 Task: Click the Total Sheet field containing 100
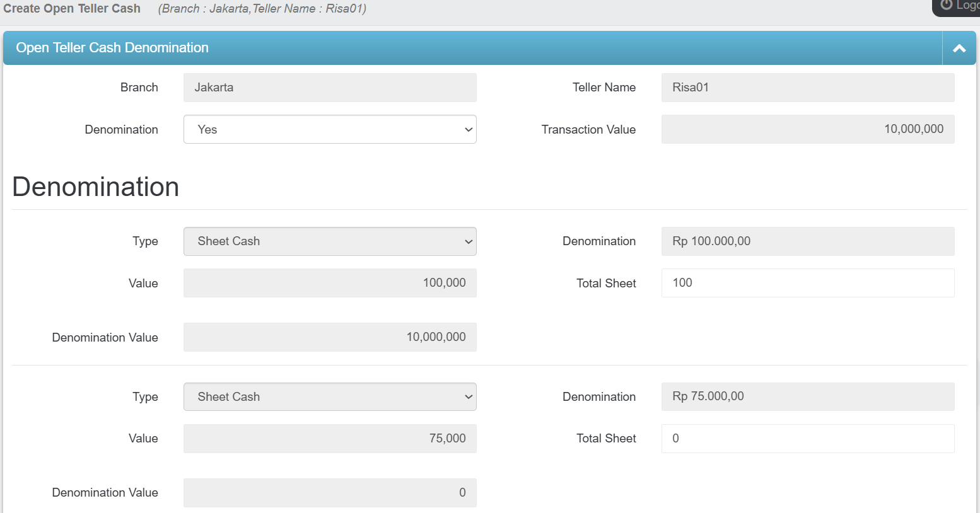pyautogui.click(x=807, y=283)
